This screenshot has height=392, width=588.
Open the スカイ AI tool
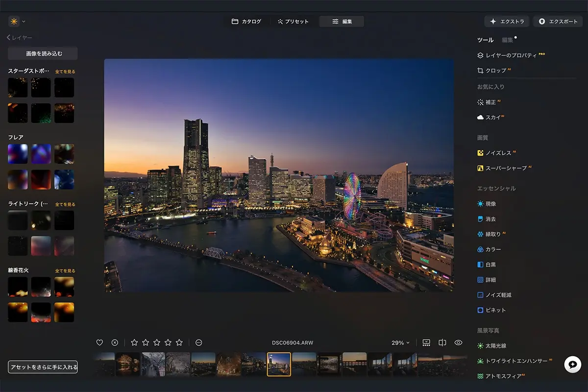coord(490,118)
